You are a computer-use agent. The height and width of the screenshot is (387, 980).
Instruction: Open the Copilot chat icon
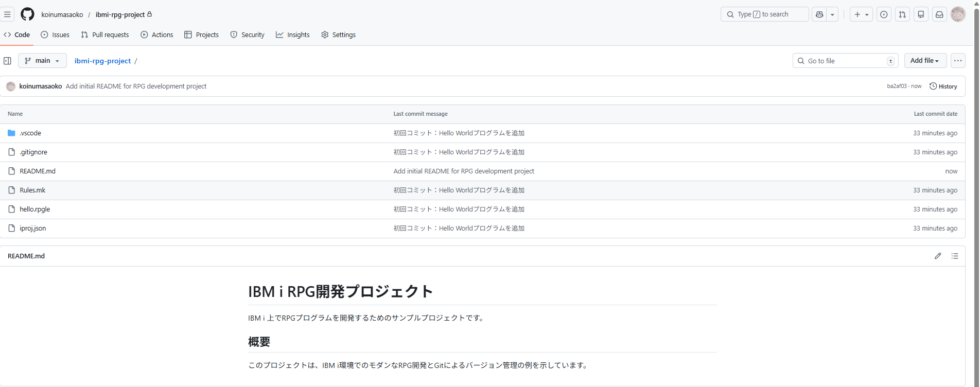(x=819, y=14)
